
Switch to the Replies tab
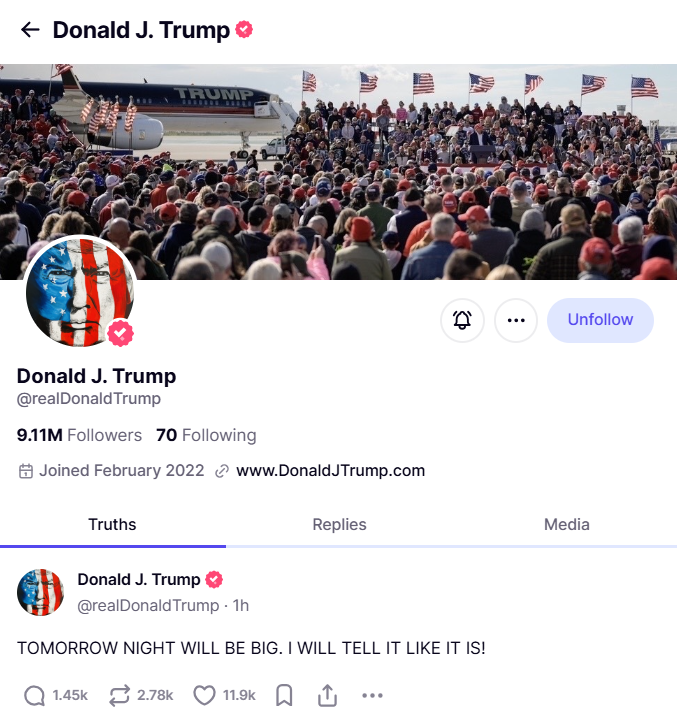coord(339,525)
